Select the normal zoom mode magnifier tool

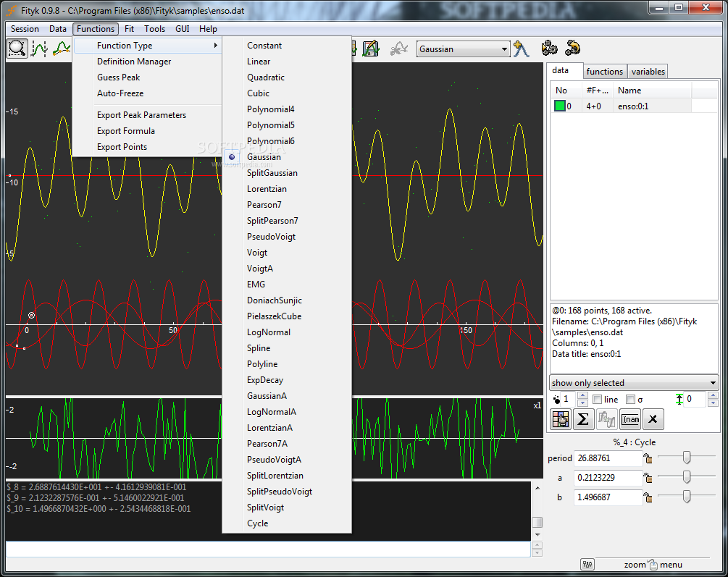[17, 49]
